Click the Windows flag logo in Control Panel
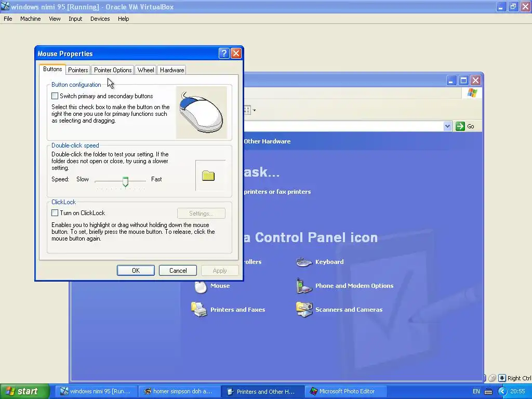Screen dimensions: 532x399 coord(472,93)
